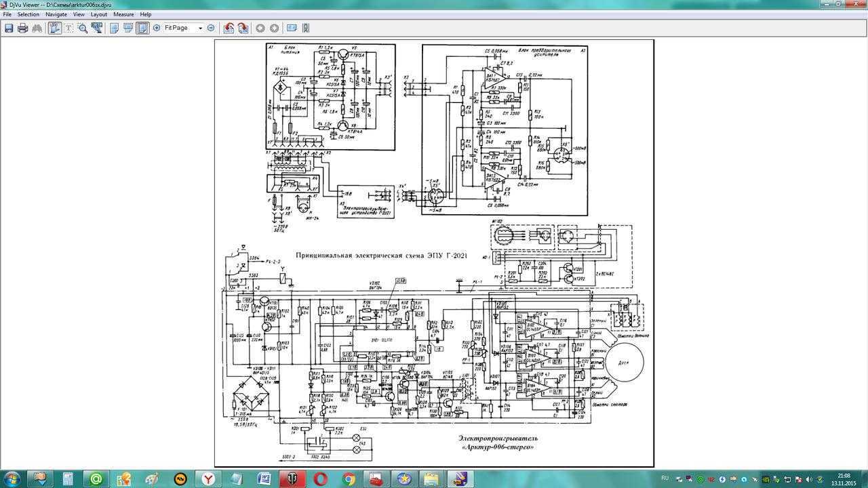Open the Selection menu
Viewport: 868px width, 488px height.
tap(28, 14)
